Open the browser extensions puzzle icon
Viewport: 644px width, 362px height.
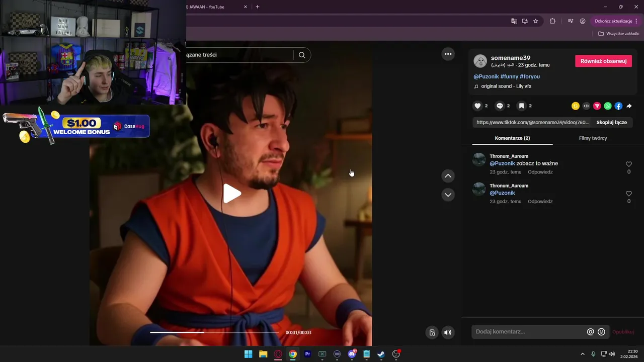[x=552, y=21]
